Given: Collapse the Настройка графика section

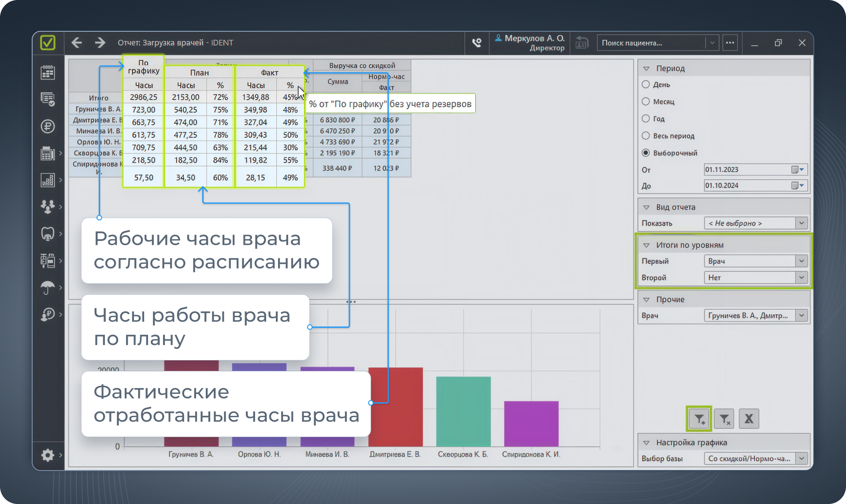Looking at the screenshot, I should pos(646,443).
